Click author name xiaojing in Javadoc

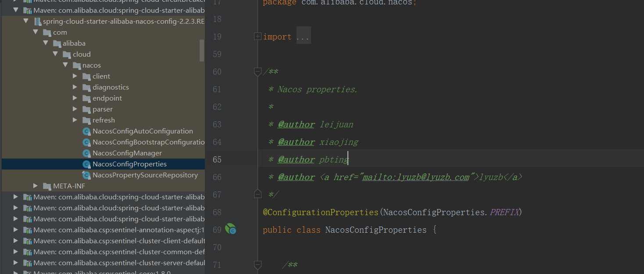(339, 142)
